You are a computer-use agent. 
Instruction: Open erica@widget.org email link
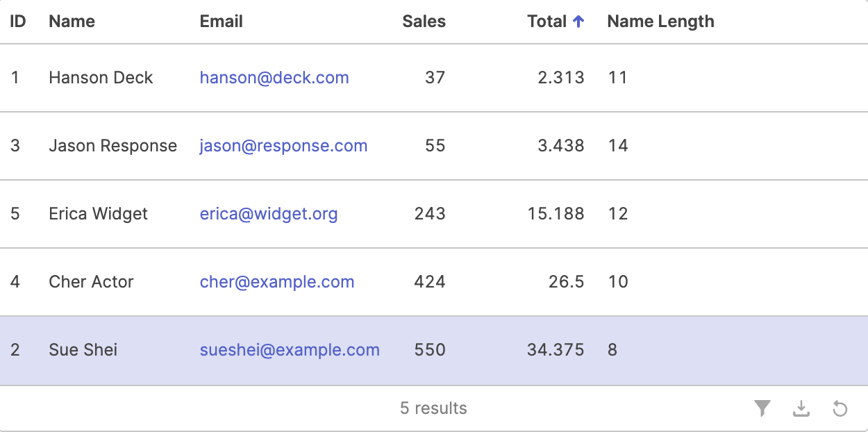[269, 214]
